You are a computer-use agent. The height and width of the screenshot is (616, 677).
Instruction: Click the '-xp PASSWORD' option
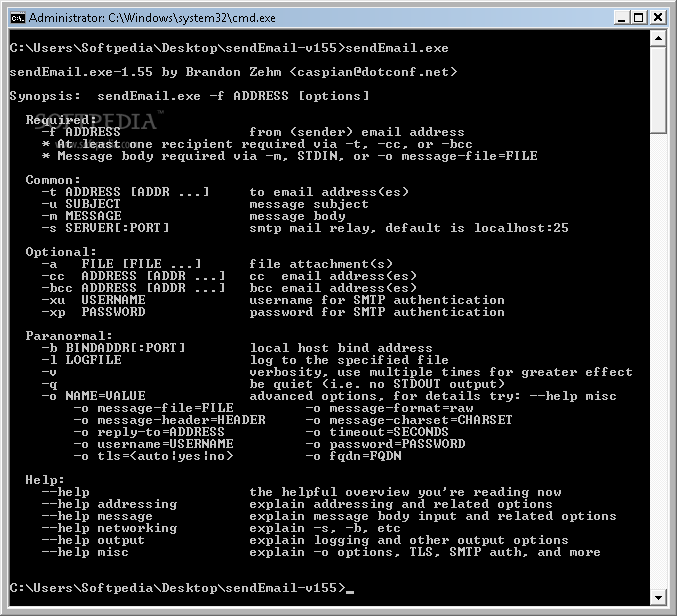(93, 312)
